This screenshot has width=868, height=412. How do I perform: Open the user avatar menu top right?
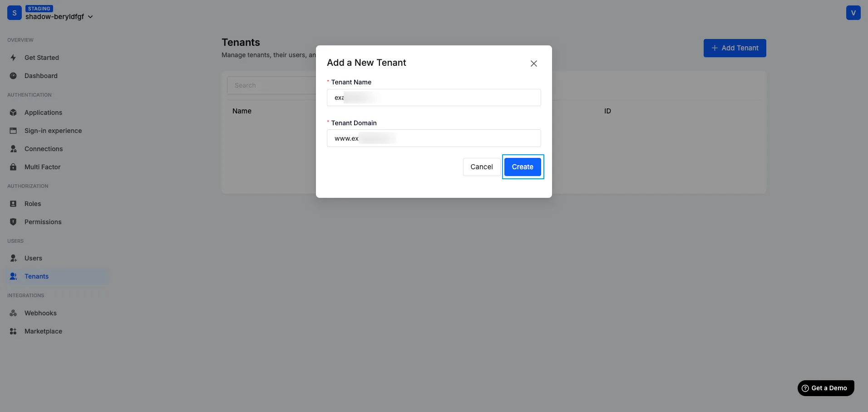coord(853,13)
